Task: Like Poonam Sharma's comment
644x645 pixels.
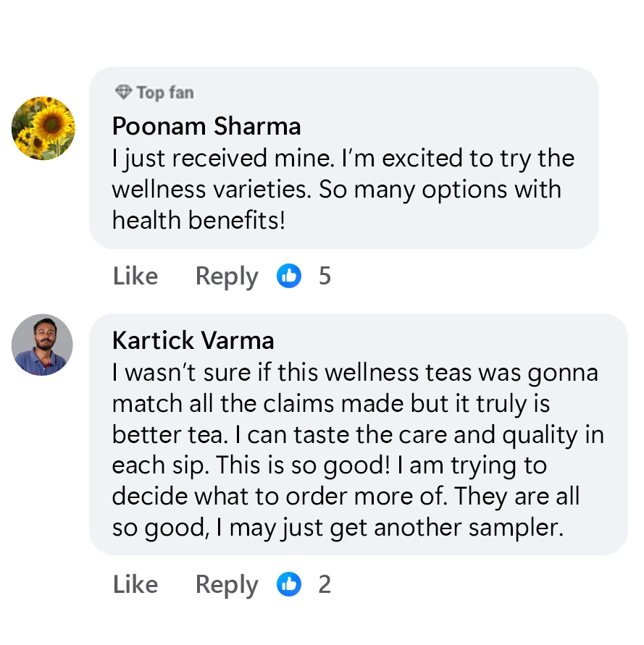Action: [135, 276]
